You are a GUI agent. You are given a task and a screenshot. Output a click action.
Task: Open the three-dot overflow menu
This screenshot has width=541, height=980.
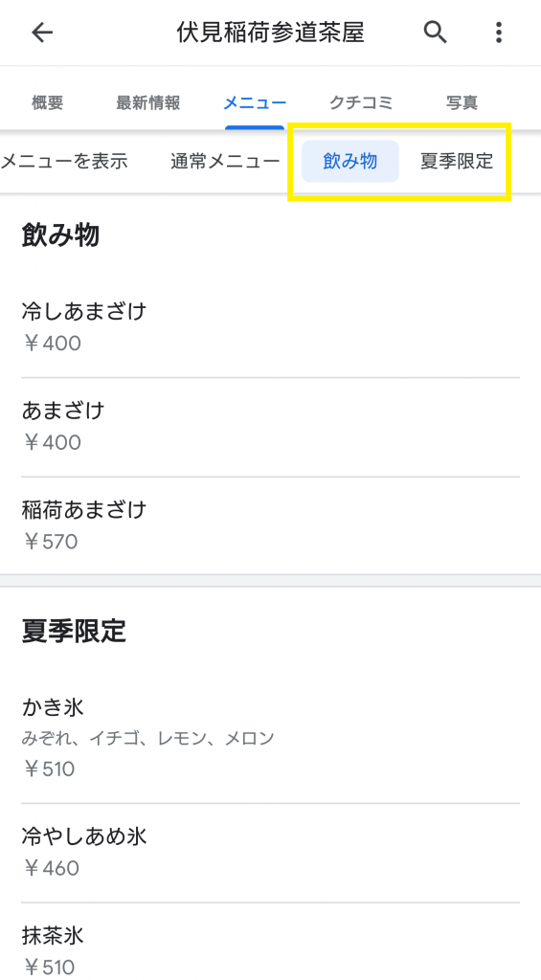point(499,32)
